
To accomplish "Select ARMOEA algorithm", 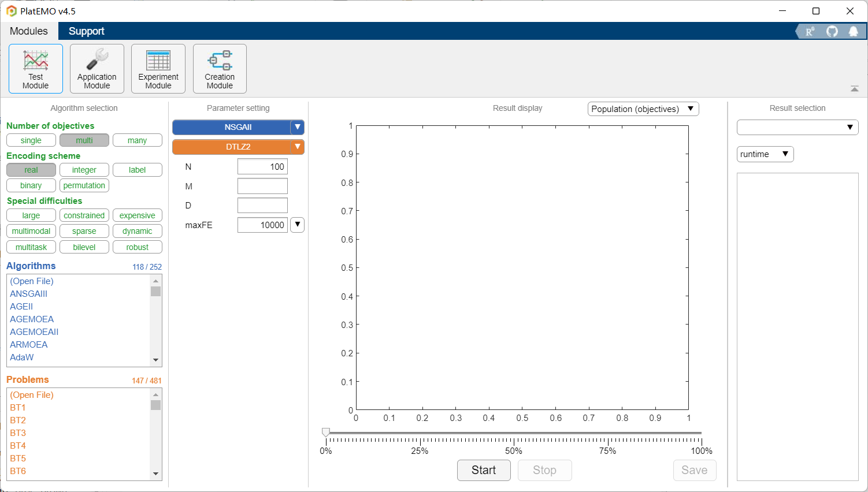I will point(29,345).
